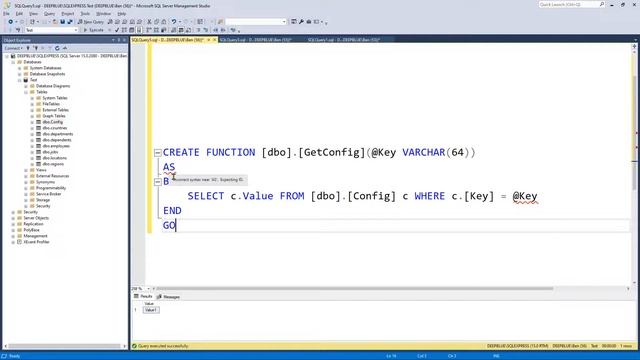Click the Value column header in results
640x360 pixels.
pos(149,304)
